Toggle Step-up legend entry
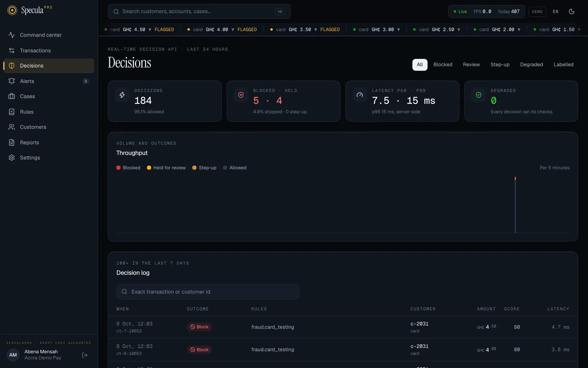588x368 pixels. pos(204,168)
